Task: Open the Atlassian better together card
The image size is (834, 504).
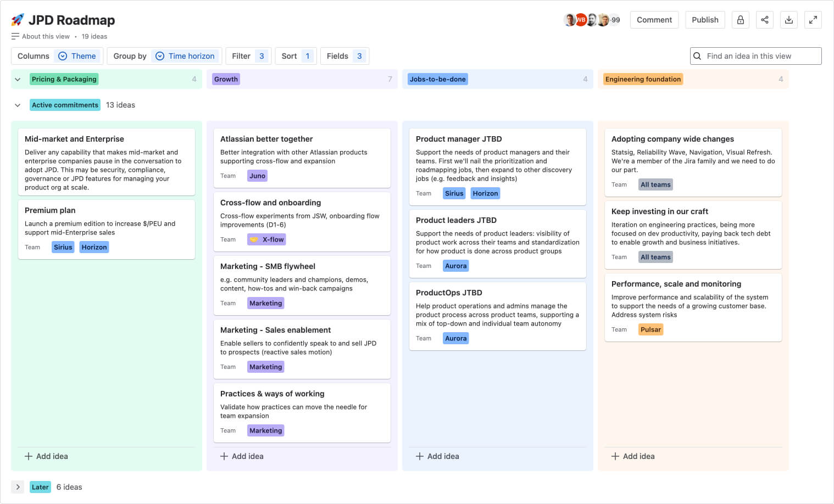Action: tap(302, 158)
